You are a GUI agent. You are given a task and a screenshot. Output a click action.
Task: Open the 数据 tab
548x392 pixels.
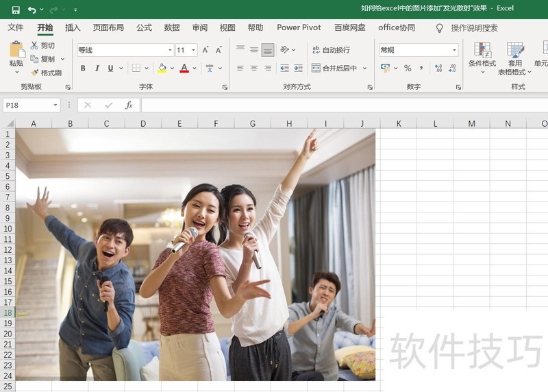tap(172, 27)
